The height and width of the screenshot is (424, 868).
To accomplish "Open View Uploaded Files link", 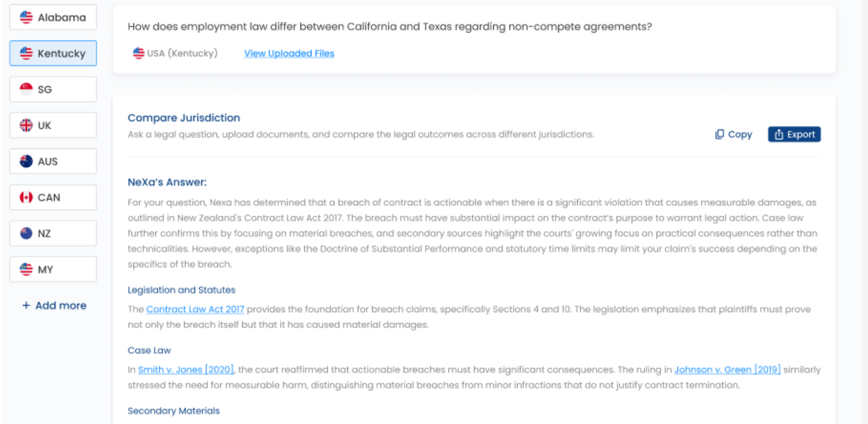I will (289, 53).
